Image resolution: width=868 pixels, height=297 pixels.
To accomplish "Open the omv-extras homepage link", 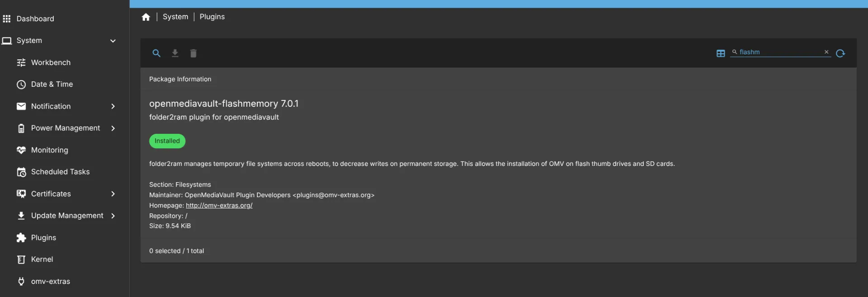I will [x=219, y=205].
